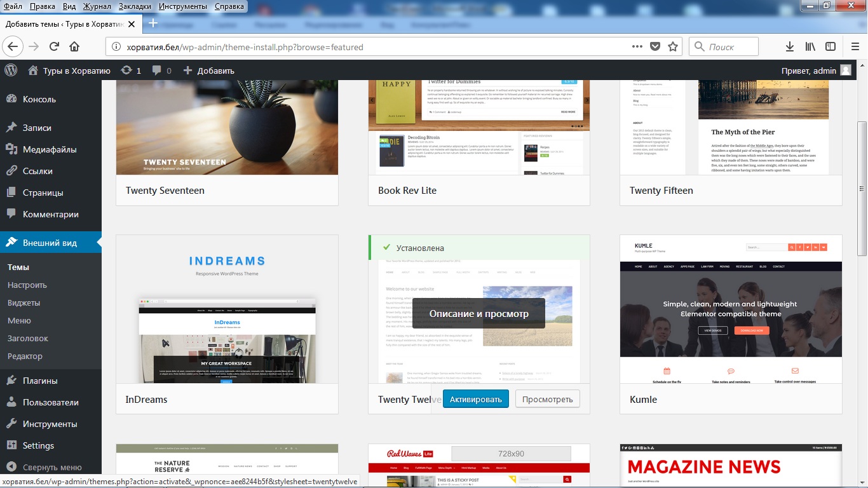Open the Firefox downloads arrow icon
Viewport: 868px width, 488px height.
pos(789,46)
